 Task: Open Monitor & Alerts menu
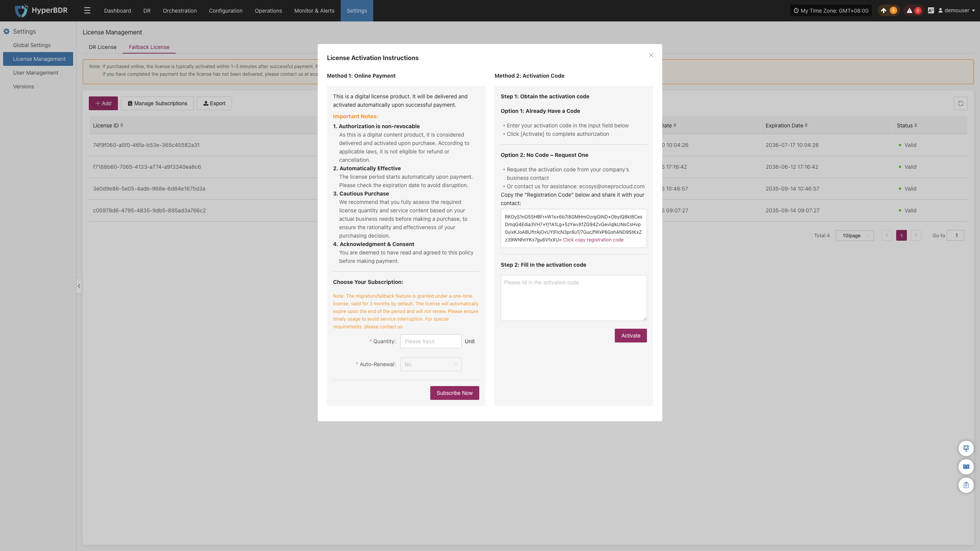point(314,11)
